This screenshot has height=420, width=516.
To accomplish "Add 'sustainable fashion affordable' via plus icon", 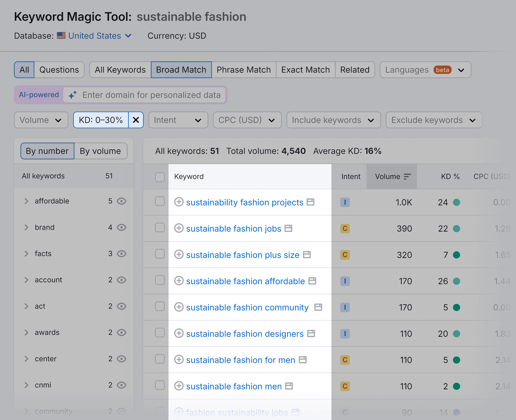I will (x=179, y=281).
